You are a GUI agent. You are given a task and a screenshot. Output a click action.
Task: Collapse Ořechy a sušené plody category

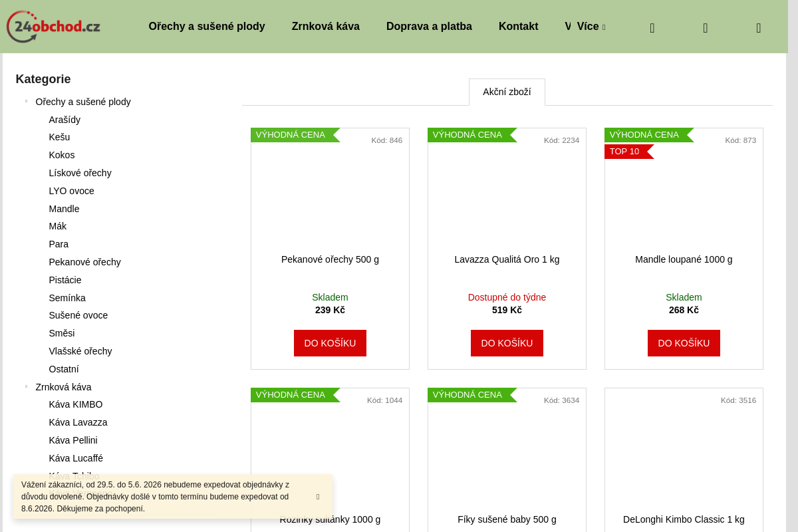(27, 102)
